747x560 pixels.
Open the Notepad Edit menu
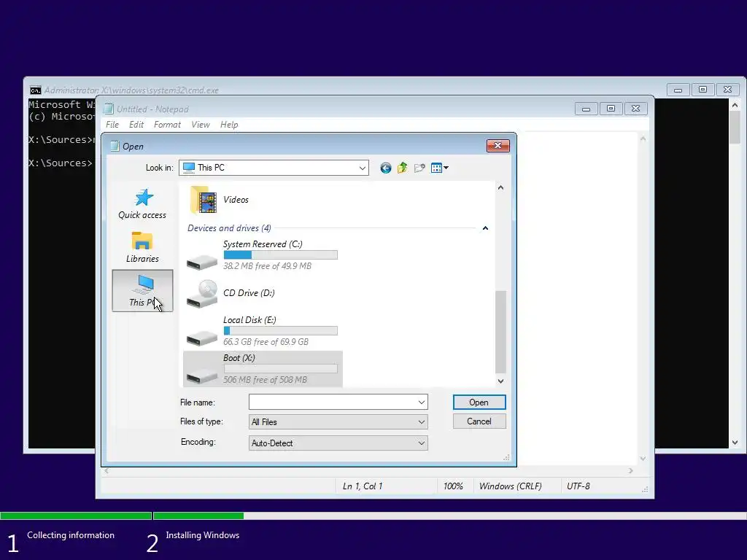(136, 125)
